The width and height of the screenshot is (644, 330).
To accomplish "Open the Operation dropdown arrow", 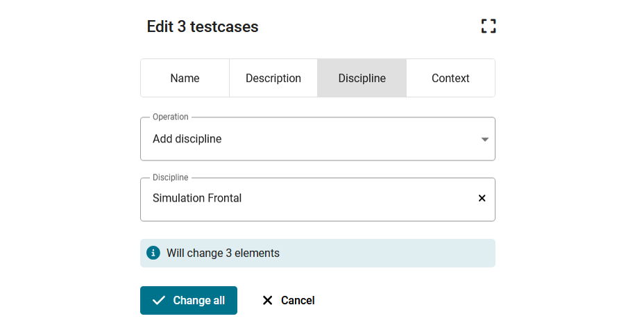I will click(484, 140).
